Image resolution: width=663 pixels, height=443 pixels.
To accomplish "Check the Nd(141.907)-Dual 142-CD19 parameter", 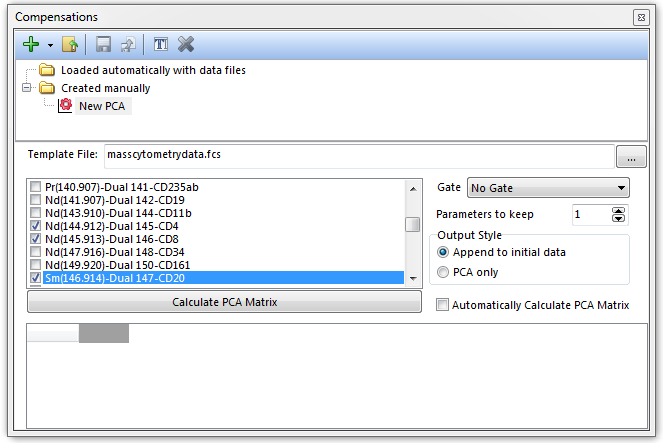I will [36, 200].
